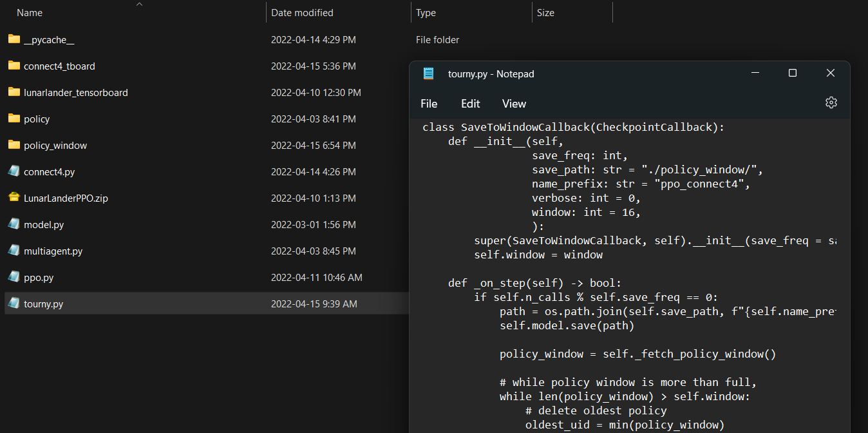
Task: Click the policy folder icon
Action: (x=14, y=119)
